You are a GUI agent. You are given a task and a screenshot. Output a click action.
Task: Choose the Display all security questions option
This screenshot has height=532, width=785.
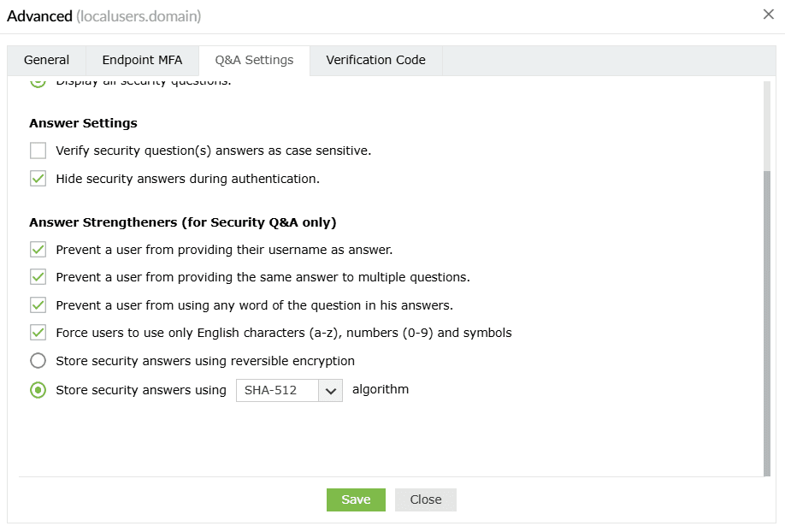click(38, 80)
